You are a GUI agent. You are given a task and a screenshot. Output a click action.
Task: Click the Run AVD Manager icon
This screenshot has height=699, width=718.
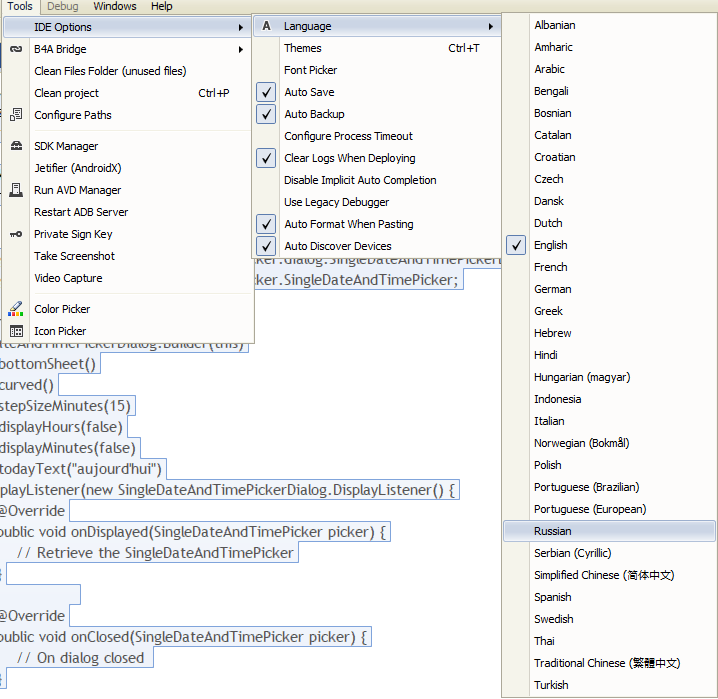(x=16, y=190)
